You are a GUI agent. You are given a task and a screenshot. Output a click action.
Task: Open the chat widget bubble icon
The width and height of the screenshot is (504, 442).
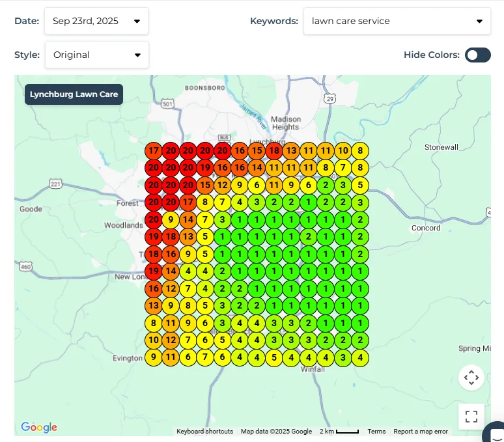(495, 434)
